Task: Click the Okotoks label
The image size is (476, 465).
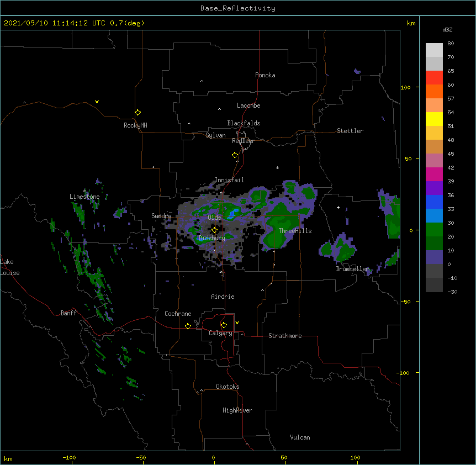Action: click(228, 387)
